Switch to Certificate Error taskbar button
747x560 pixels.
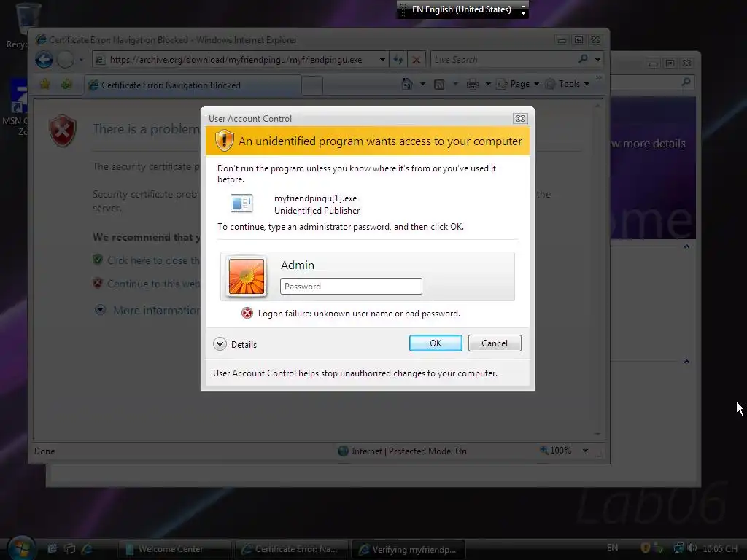point(292,549)
